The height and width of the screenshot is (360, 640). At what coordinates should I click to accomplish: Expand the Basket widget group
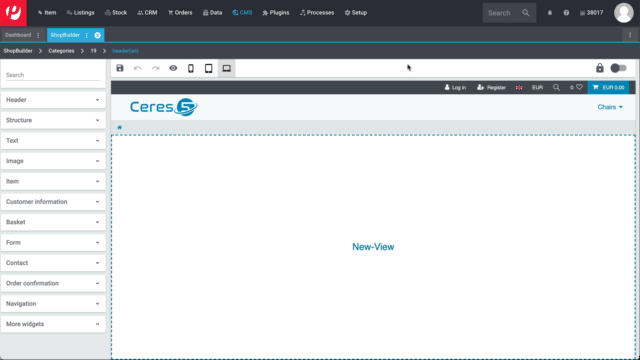[53, 222]
